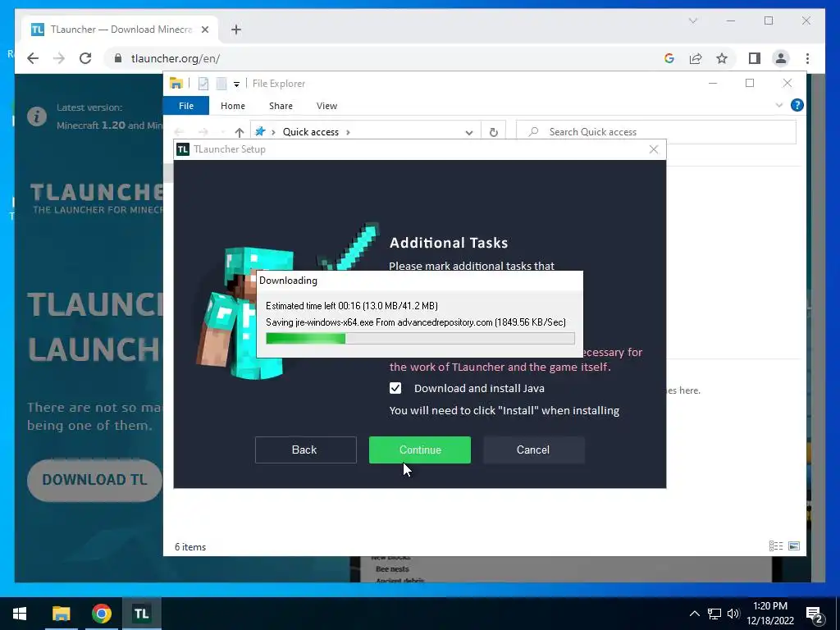Bookmark this page with the star
The image size is (840, 630).
click(x=722, y=58)
